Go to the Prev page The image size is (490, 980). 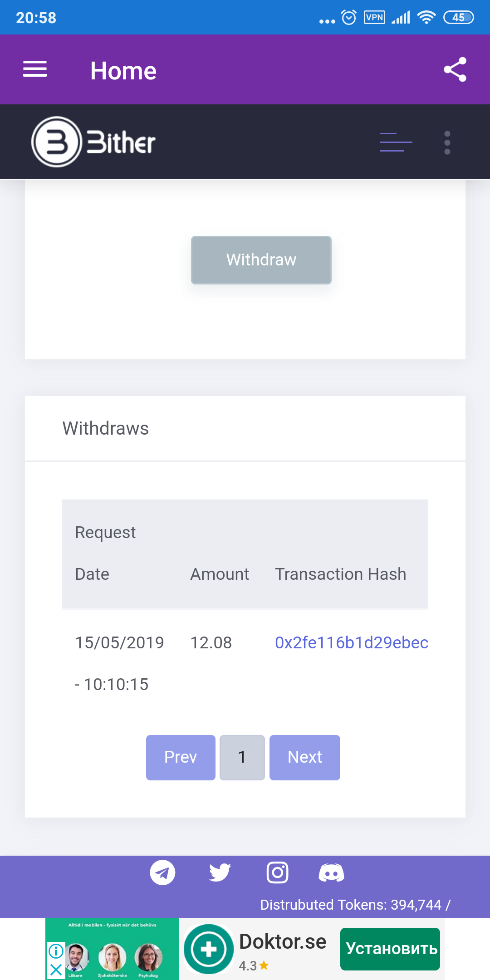(181, 757)
